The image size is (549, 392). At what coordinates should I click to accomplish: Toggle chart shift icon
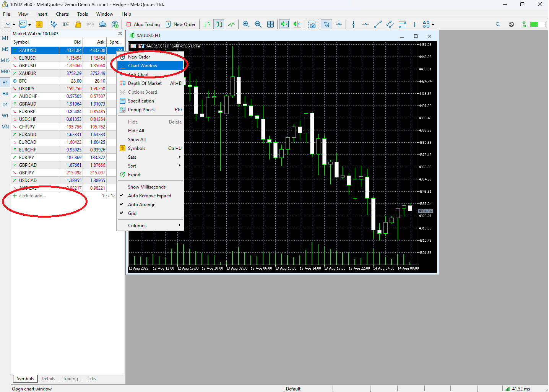click(297, 24)
